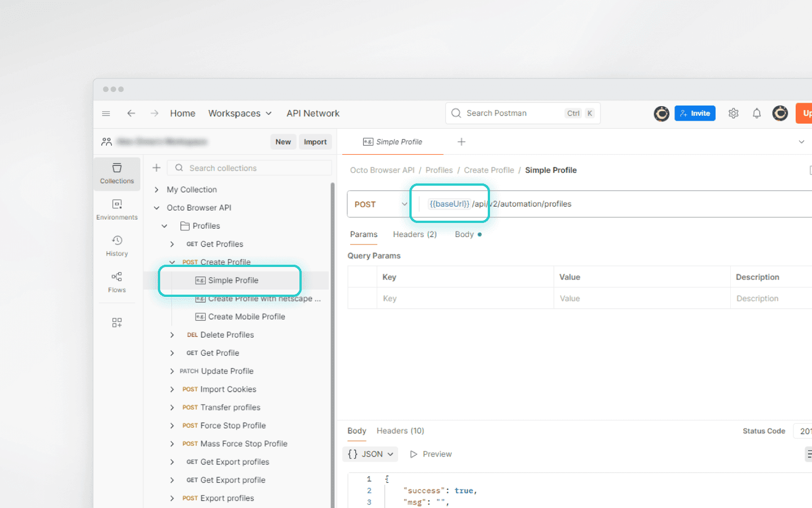812x508 pixels.
Task: Select the response Body tab
Action: 357,431
